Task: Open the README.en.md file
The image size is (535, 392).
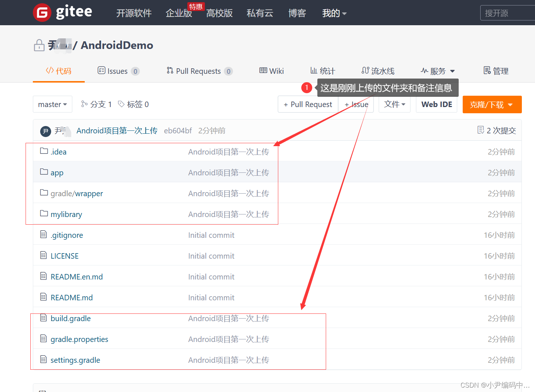Action: (x=77, y=277)
